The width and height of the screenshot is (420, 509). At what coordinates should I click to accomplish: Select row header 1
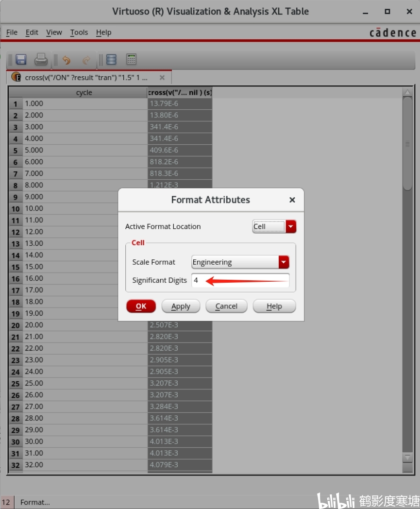tap(15, 104)
